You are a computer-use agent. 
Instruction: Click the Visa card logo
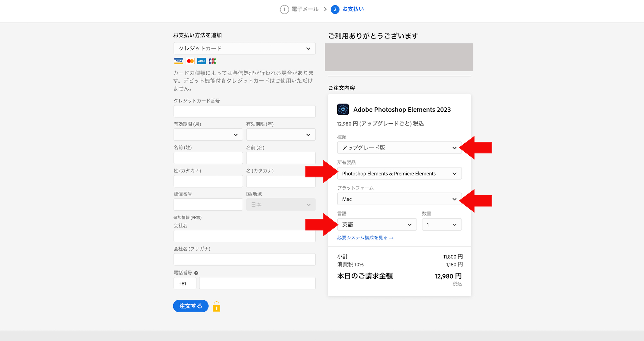point(178,61)
